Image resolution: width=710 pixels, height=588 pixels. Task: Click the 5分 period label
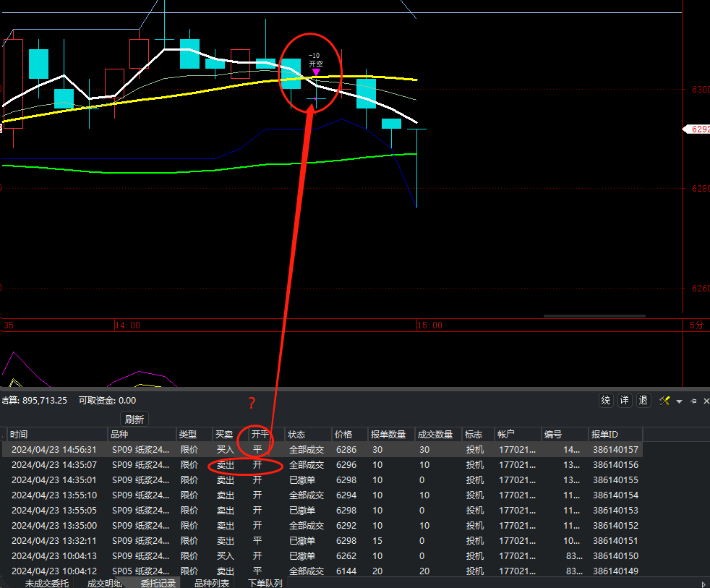696,325
